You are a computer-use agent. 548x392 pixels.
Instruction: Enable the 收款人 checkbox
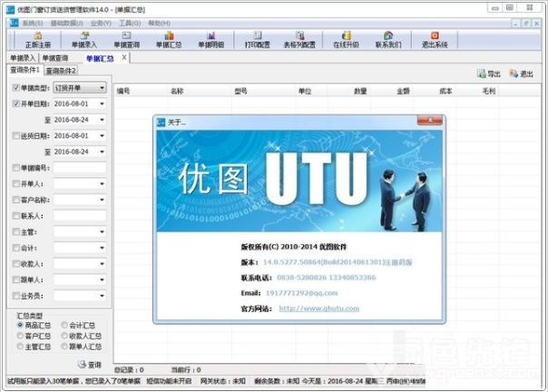pyautogui.click(x=15, y=264)
